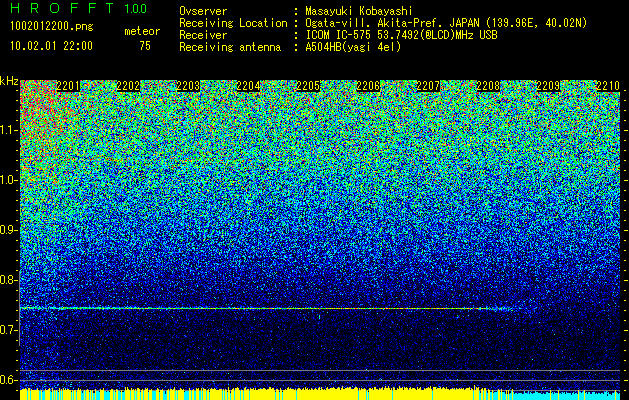Click the 2205 time marker
Image resolution: width=629 pixels, height=400 pixels.
pyautogui.click(x=308, y=86)
